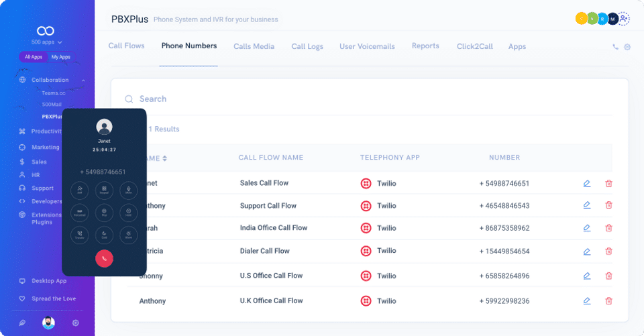Collapse the Collaboration section
This screenshot has height=336, width=644.
83,80
